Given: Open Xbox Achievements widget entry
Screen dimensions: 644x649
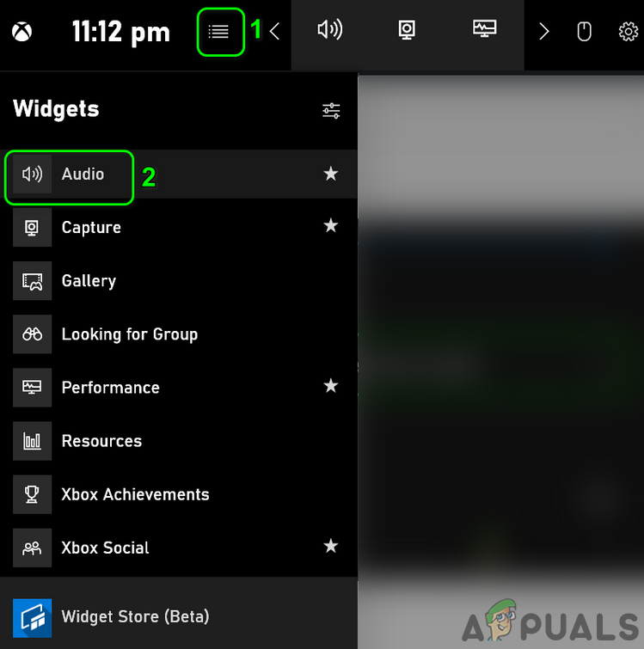Looking at the screenshot, I should (x=179, y=494).
